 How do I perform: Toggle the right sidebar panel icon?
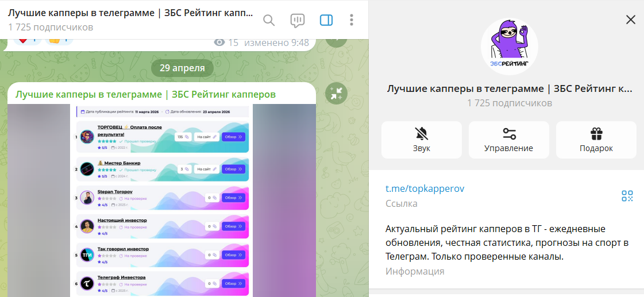point(326,20)
